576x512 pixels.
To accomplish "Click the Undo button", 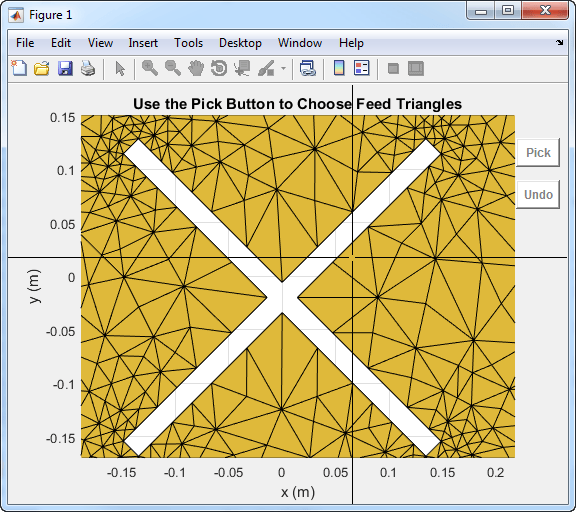I will click(x=538, y=194).
